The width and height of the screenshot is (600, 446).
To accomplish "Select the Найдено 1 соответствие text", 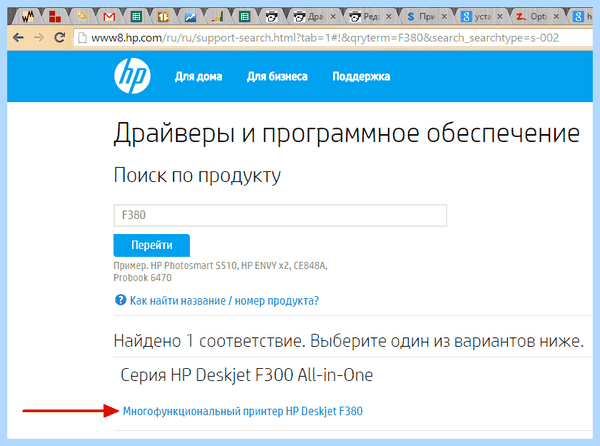I will point(209,341).
